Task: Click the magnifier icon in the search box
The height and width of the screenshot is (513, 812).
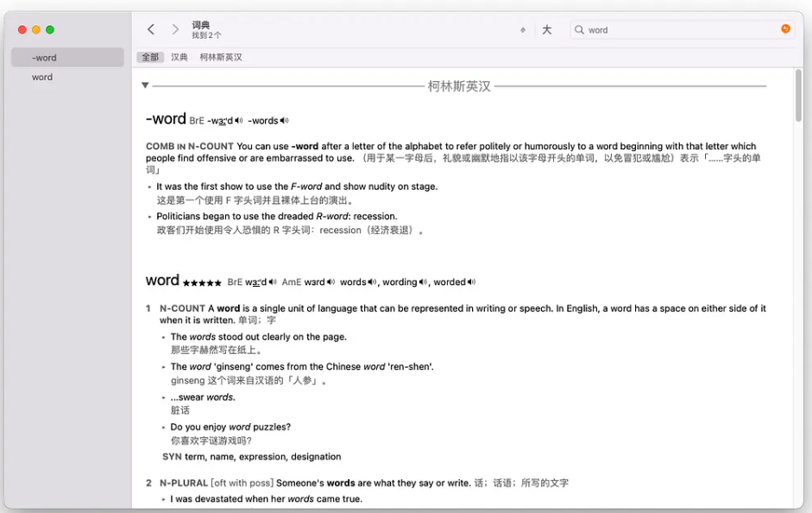Action: pos(579,29)
